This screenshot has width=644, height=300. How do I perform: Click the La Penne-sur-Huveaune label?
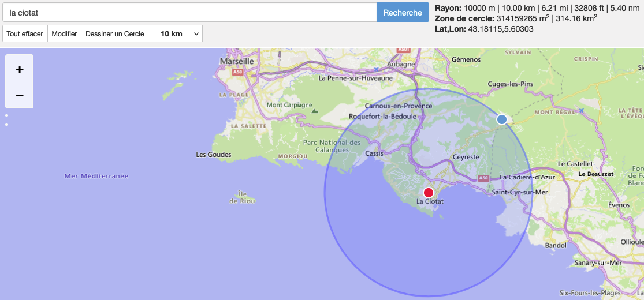[x=356, y=78]
